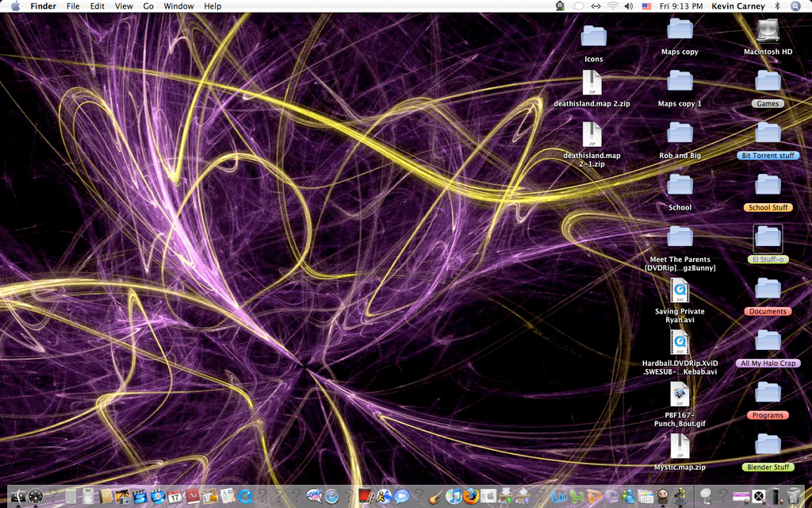
Task: Open Finder from the Dock
Action: tap(18, 496)
